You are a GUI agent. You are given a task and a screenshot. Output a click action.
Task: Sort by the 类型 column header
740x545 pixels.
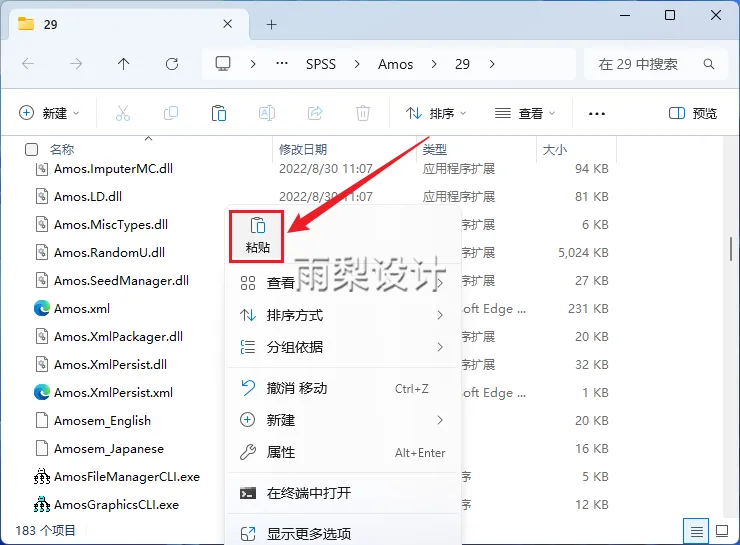click(435, 150)
